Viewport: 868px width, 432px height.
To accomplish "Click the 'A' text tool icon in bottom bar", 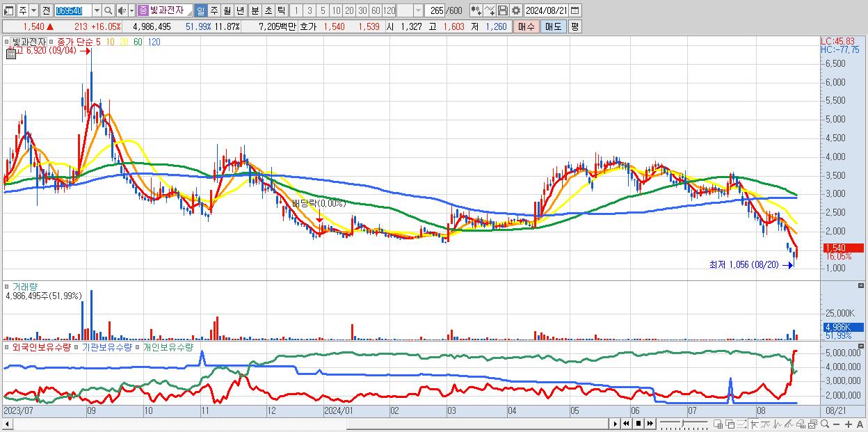I will tap(860, 424).
